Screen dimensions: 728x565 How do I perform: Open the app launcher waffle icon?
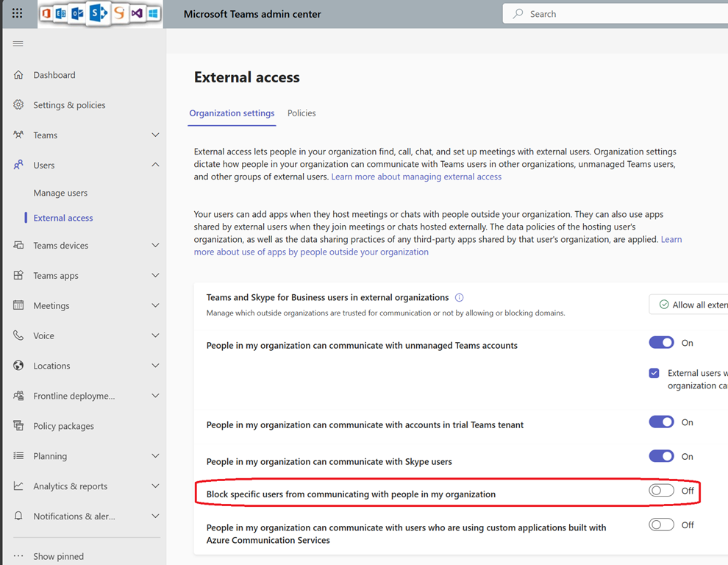tap(18, 13)
